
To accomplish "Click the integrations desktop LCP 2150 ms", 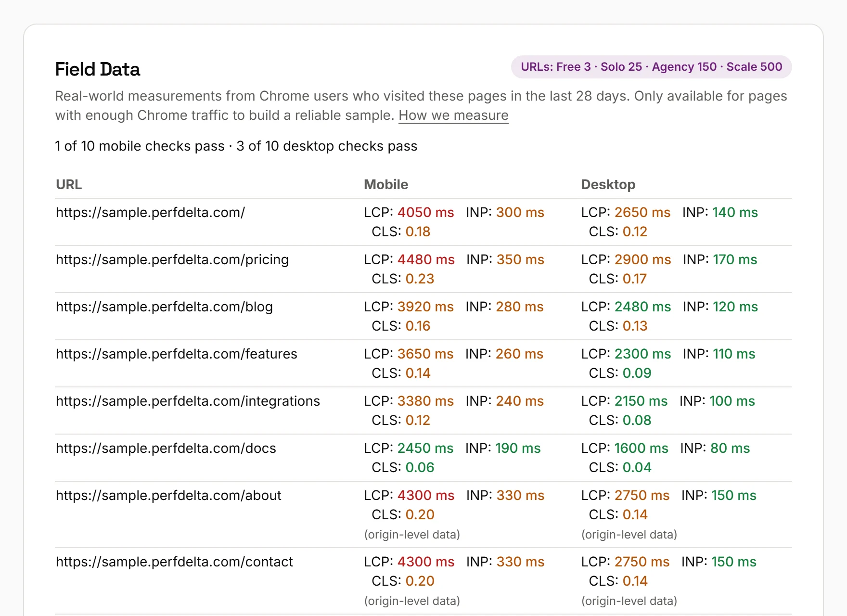I will [641, 401].
